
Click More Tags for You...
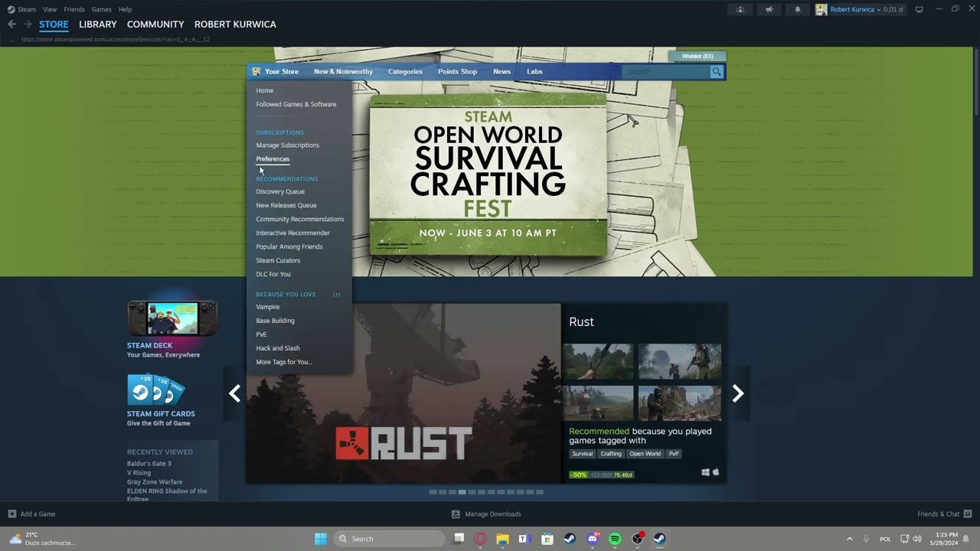(x=283, y=362)
